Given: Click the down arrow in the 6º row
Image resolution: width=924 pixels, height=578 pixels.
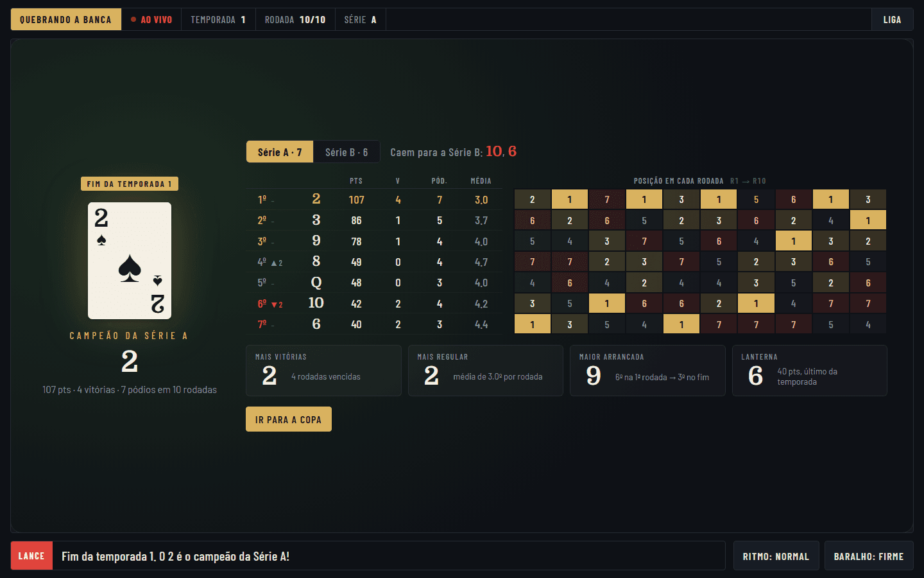Looking at the screenshot, I should tap(275, 304).
